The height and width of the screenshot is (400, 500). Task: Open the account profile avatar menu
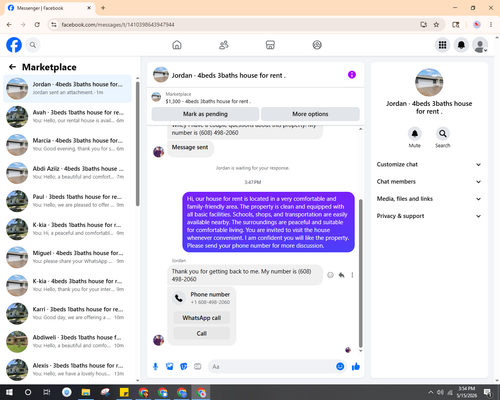tap(480, 45)
